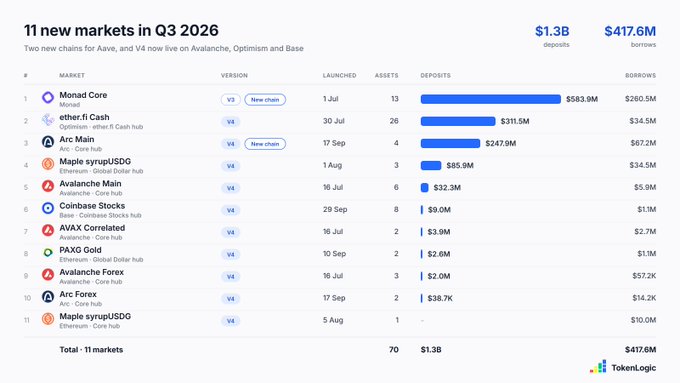
Task: Click the Avalanche Forex market icon
Action: pos(48,275)
